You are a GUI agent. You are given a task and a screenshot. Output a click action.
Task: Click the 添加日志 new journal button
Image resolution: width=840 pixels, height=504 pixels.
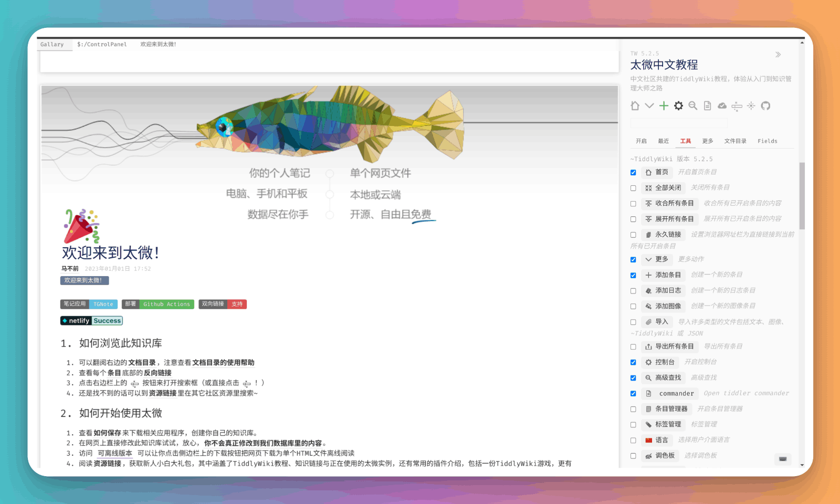663,290
